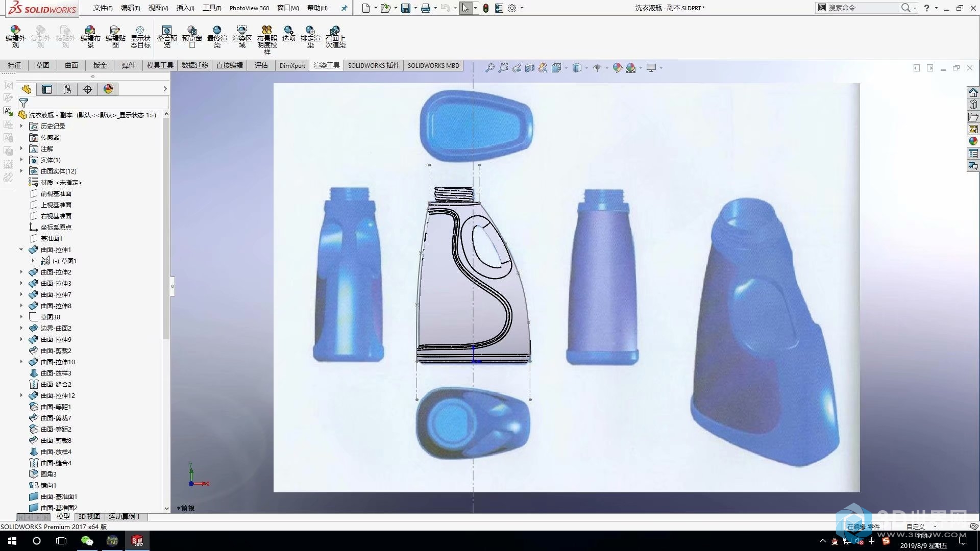Open the PhotoView 360 menu

coord(249,8)
